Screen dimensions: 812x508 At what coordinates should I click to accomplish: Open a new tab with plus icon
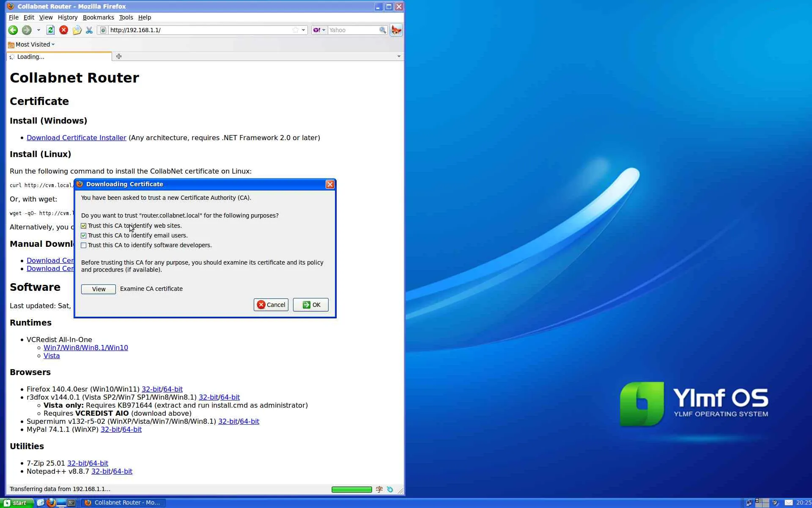point(119,56)
